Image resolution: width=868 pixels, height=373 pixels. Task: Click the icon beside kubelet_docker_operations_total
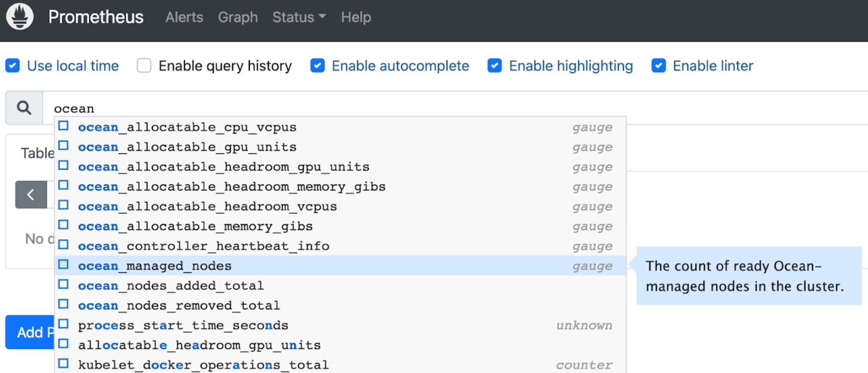click(x=64, y=364)
